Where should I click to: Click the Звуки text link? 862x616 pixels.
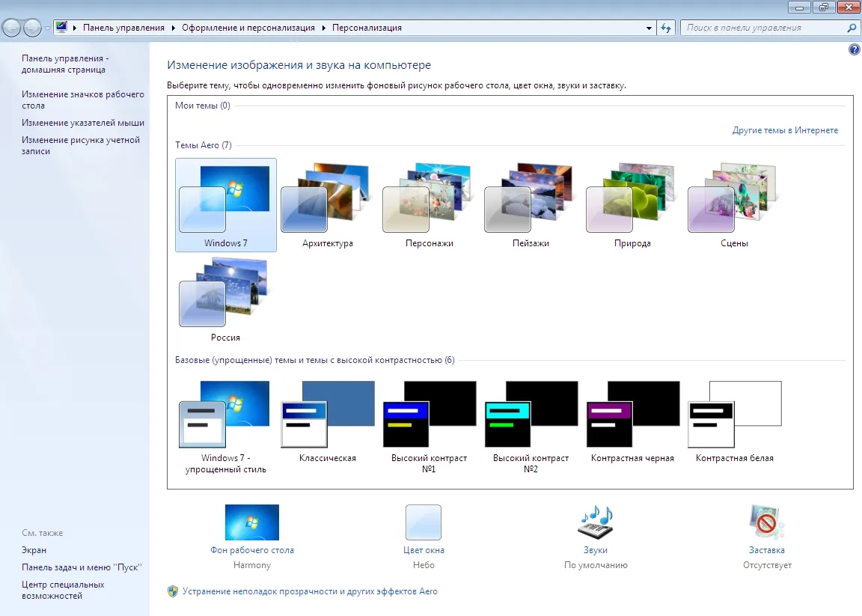pos(596,550)
